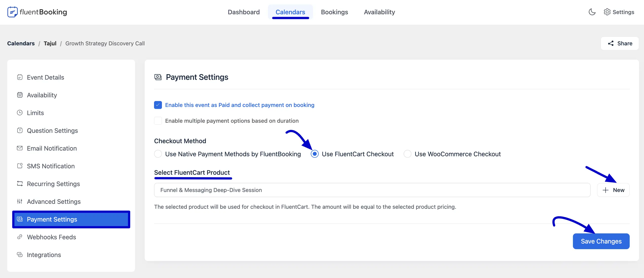Image resolution: width=644 pixels, height=278 pixels.
Task: Click the Select FluentCart Product label
Action: [x=192, y=173]
